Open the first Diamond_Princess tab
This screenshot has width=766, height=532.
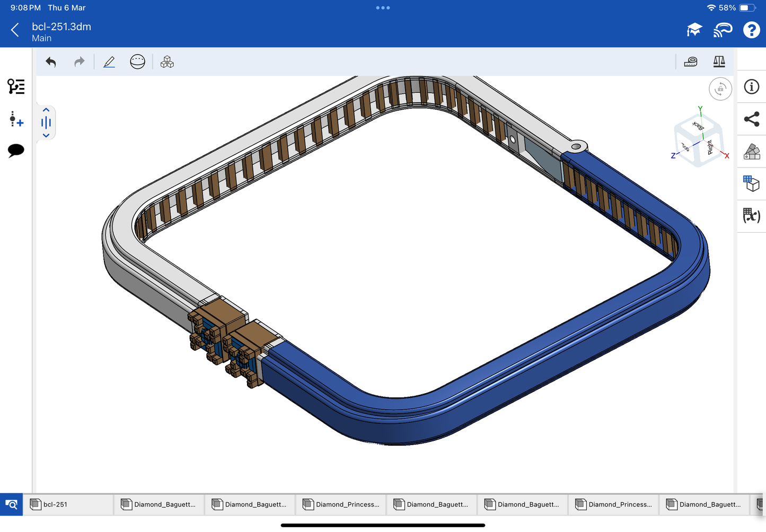(x=341, y=504)
